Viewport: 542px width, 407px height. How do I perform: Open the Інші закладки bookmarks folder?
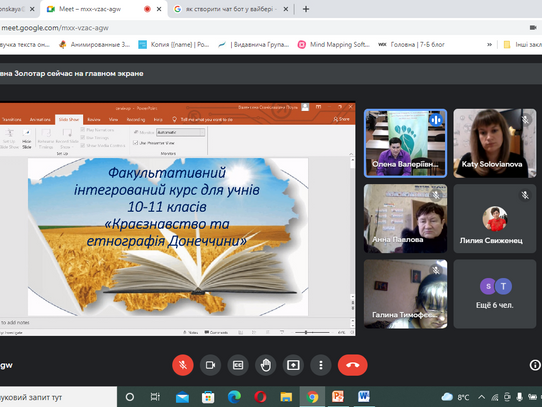(x=523, y=45)
